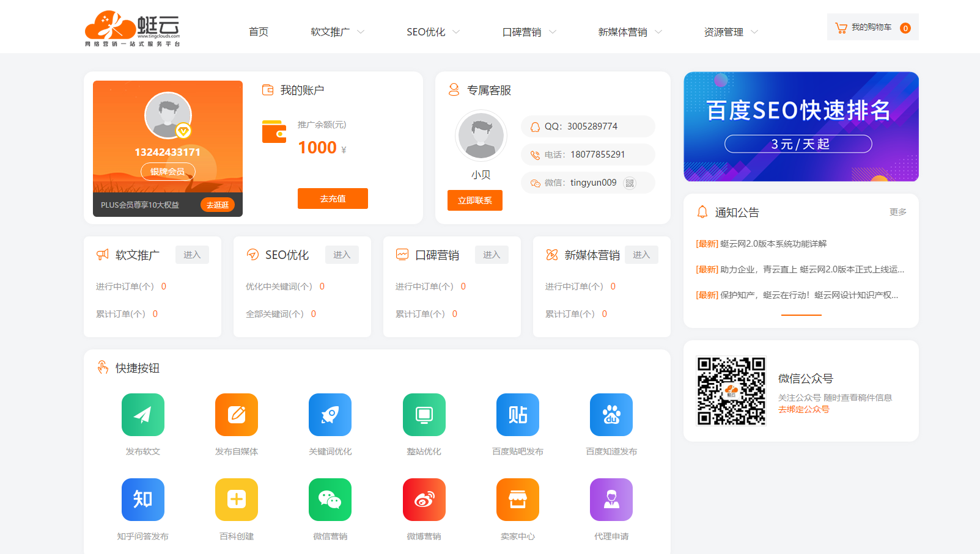
Task: Click the QQ: 3005289774 contact field
Action: coord(588,126)
